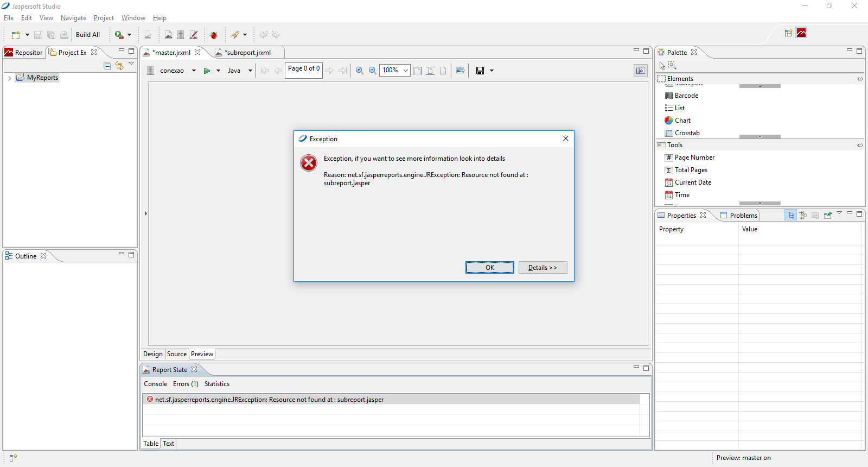
Task: Click the input parameters icon right of editor toolbar
Action: click(x=641, y=71)
